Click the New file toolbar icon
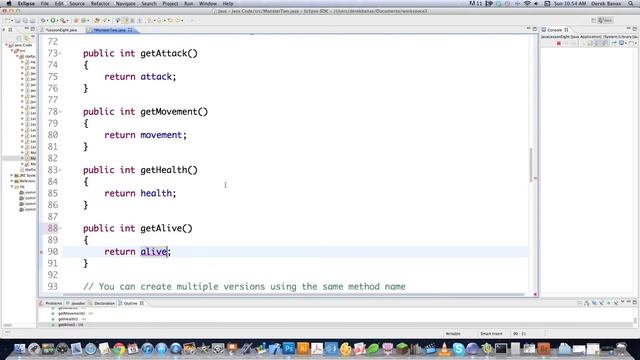This screenshot has width=640, height=360. click(x=7, y=20)
